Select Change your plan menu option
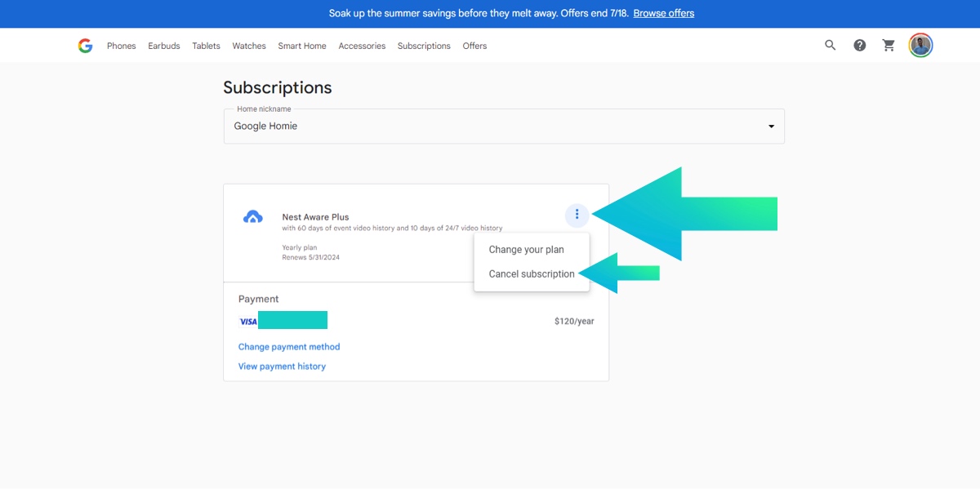Viewport: 980px width, 489px height. click(x=526, y=250)
